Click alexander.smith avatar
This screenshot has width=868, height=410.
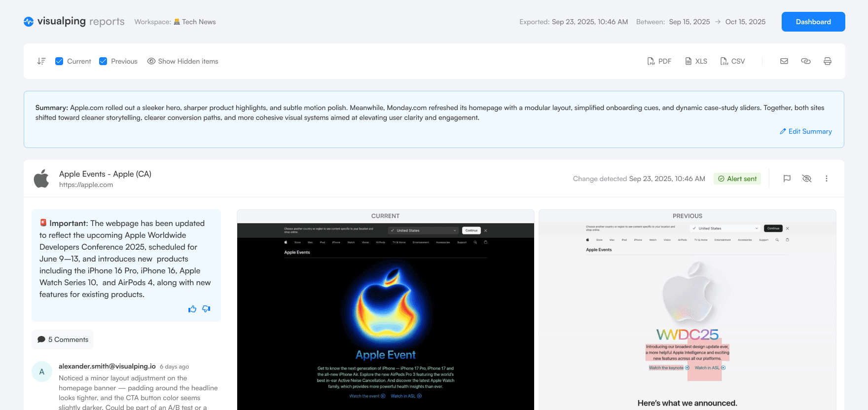click(42, 372)
